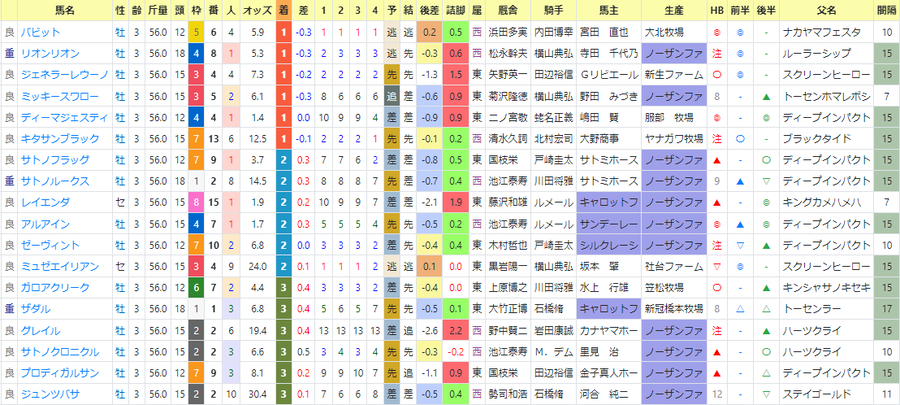Select jockey cell M.デム
The width and height of the screenshot is (900, 405).
[553, 352]
